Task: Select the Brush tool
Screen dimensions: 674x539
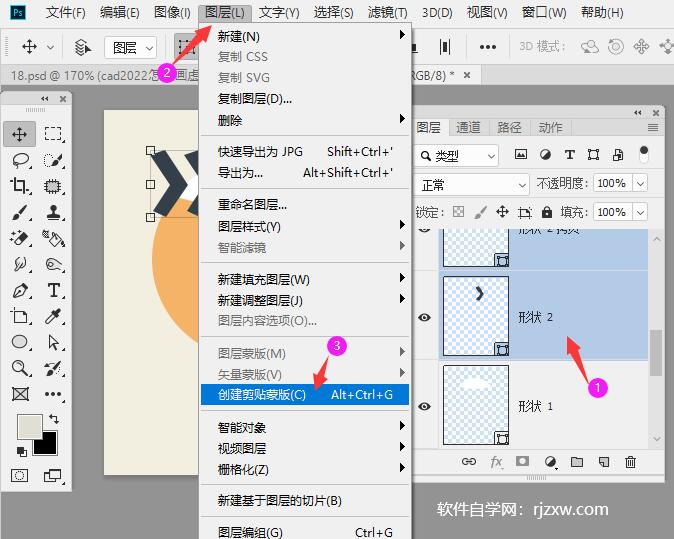Action: point(20,212)
